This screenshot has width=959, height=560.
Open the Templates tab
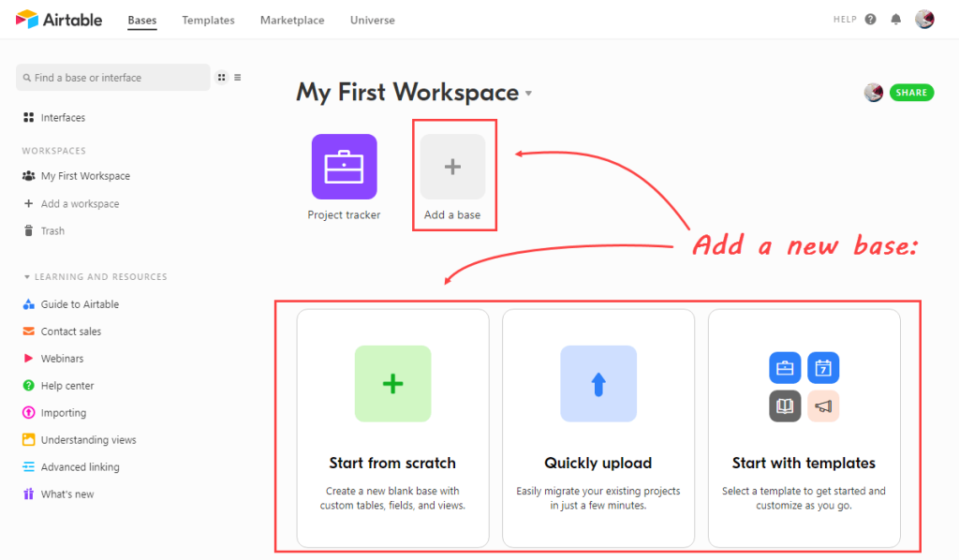[208, 21]
